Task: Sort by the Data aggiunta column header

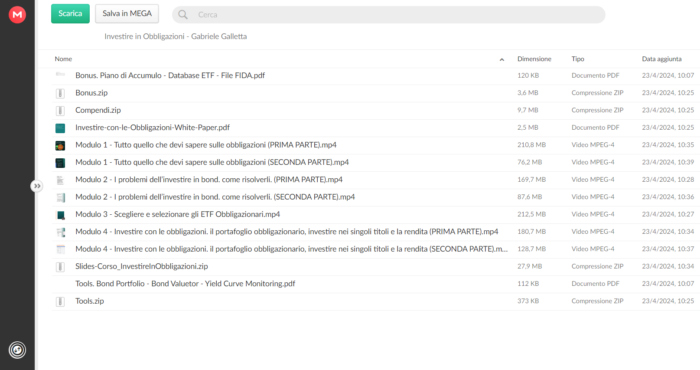Action: coord(662,59)
